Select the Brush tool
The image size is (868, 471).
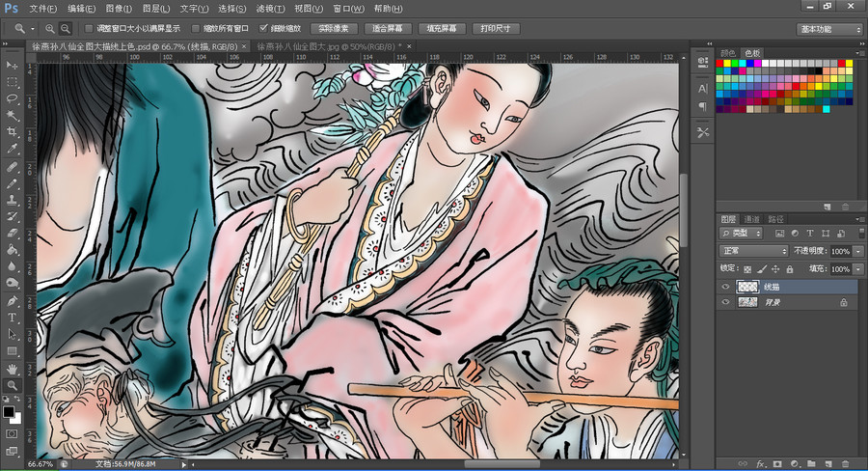[x=12, y=183]
